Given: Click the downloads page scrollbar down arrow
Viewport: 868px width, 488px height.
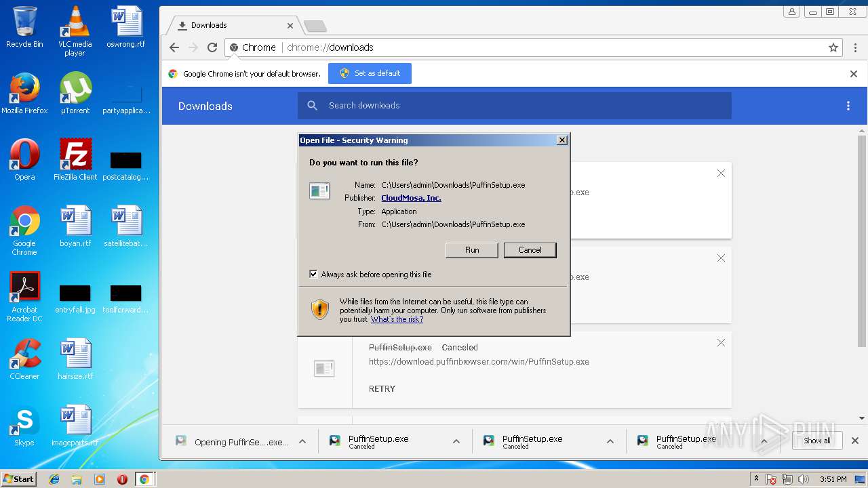Looking at the screenshot, I should point(862,418).
